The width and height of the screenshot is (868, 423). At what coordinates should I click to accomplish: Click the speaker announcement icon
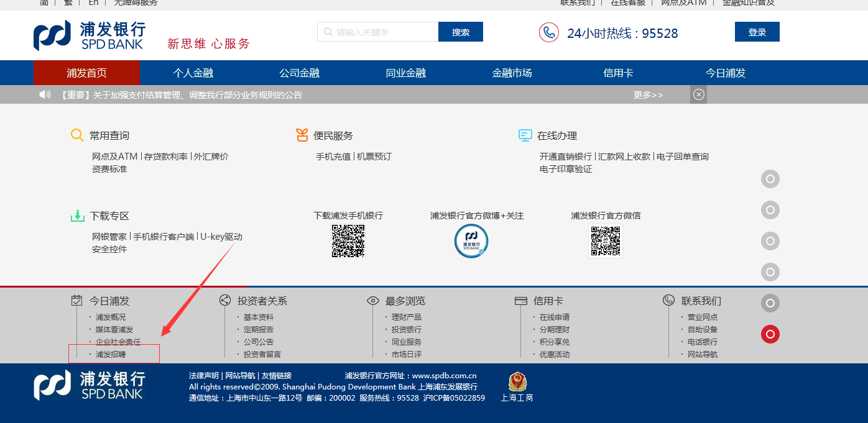tap(45, 94)
